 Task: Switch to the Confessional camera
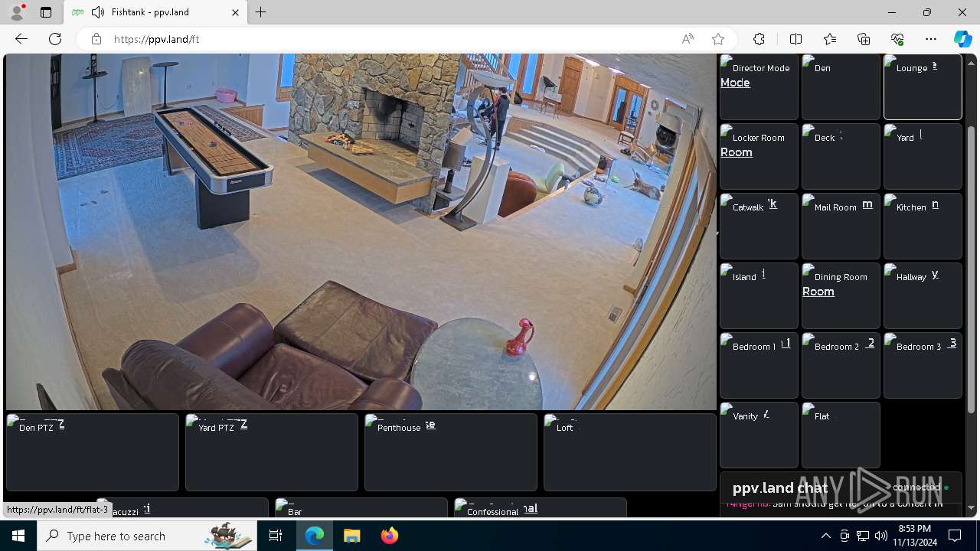tap(541, 507)
